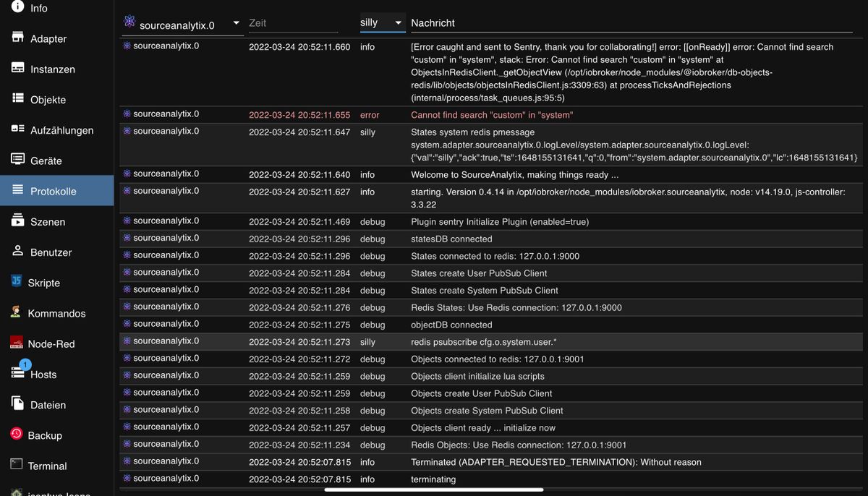The width and height of the screenshot is (868, 496).
Task: Click the 'silly' level in the redis psubscribe row
Action: pos(367,341)
